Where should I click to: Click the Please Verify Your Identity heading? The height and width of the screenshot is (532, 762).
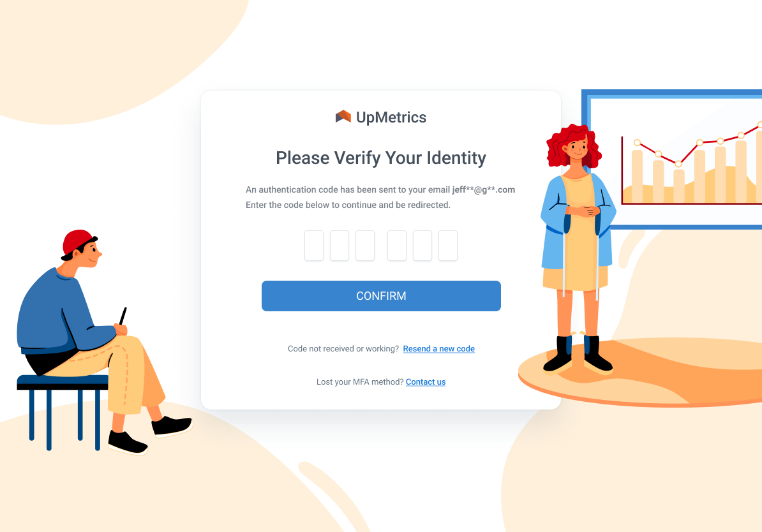tap(381, 158)
